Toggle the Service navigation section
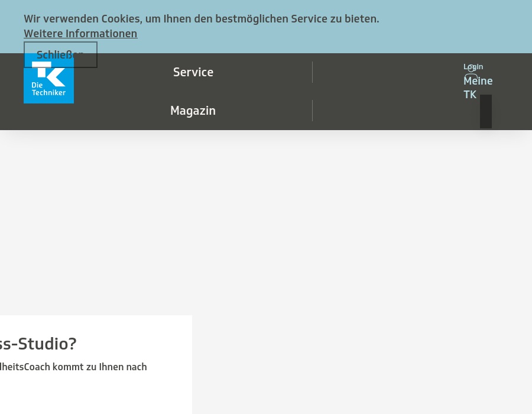Screen dimensions: 532x414 (x=193, y=72)
